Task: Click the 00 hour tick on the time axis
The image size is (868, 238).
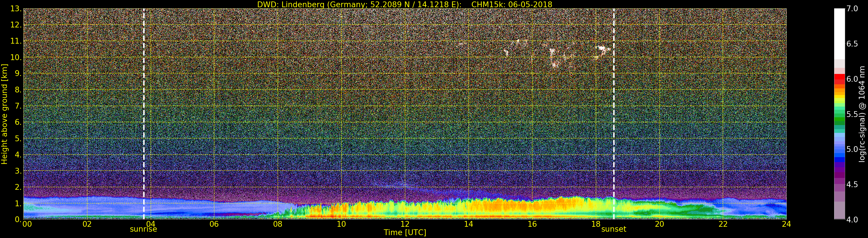Action: coord(27,224)
